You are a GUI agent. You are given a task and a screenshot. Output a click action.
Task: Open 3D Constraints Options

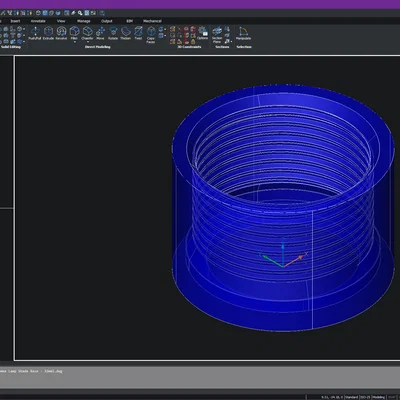click(x=202, y=33)
